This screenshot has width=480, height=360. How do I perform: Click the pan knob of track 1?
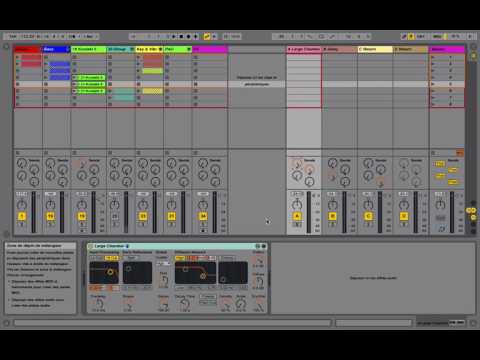[x=22, y=204]
